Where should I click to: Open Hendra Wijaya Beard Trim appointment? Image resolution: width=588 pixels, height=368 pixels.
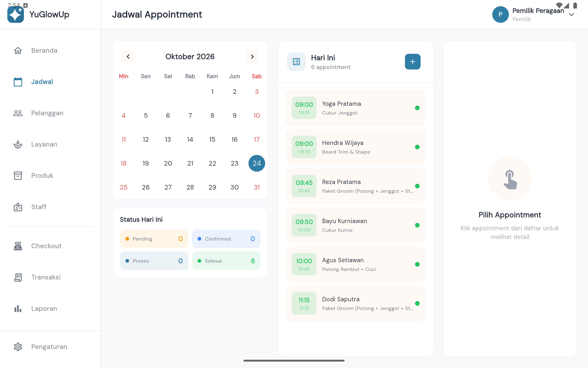click(x=356, y=147)
